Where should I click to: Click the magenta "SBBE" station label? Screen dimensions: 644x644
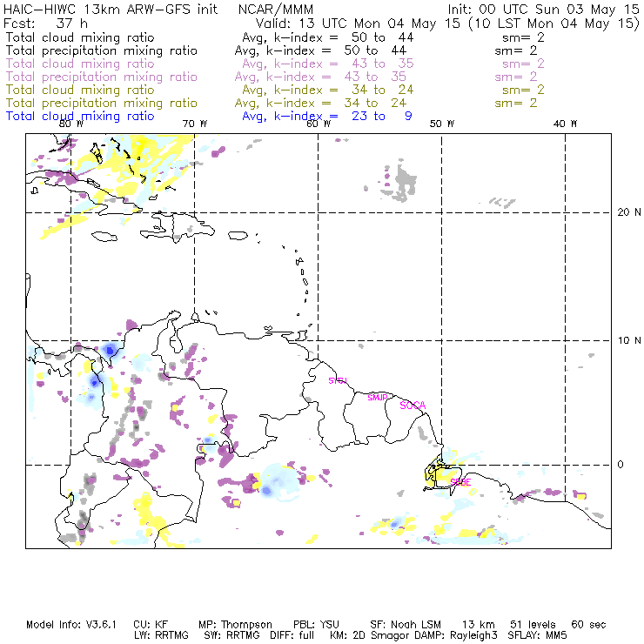point(460,483)
